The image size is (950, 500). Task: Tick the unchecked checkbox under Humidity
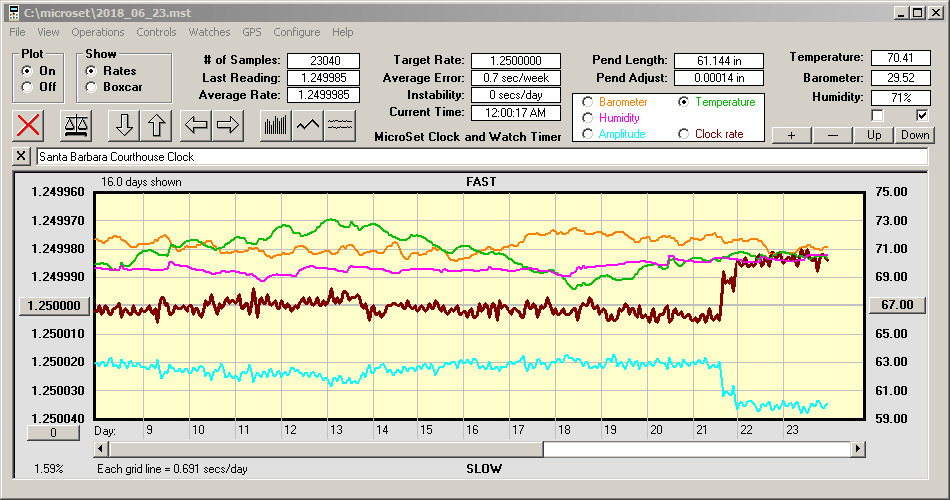tap(877, 115)
